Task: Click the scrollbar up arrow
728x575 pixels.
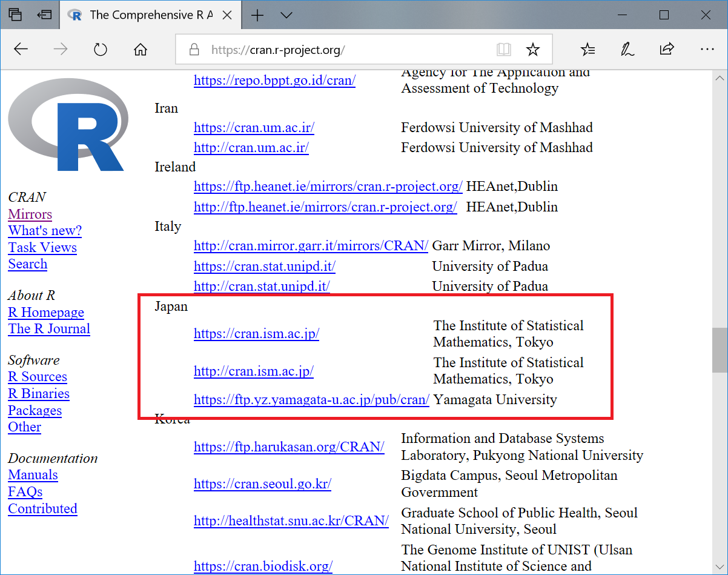Action: pyautogui.click(x=720, y=79)
